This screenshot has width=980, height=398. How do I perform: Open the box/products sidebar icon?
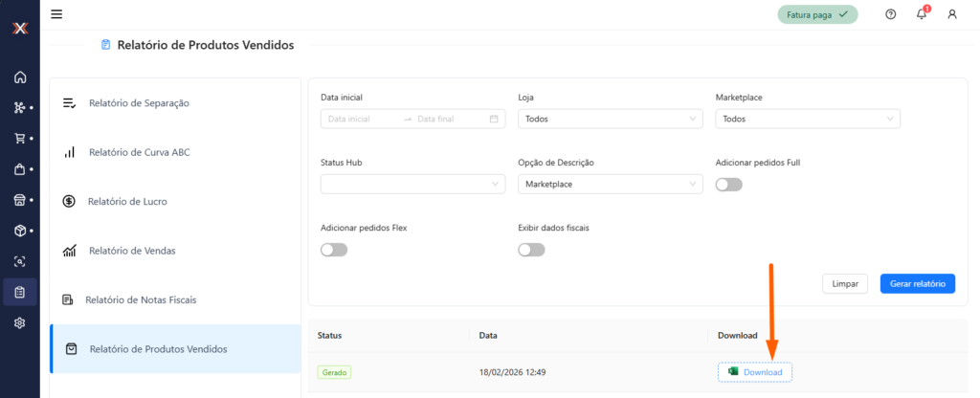(19, 231)
